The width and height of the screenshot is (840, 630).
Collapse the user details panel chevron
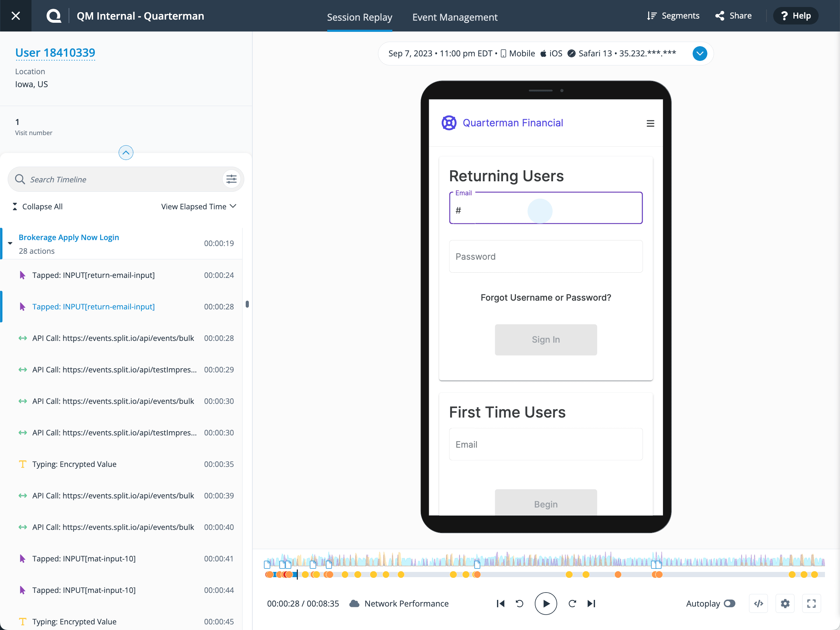126,153
